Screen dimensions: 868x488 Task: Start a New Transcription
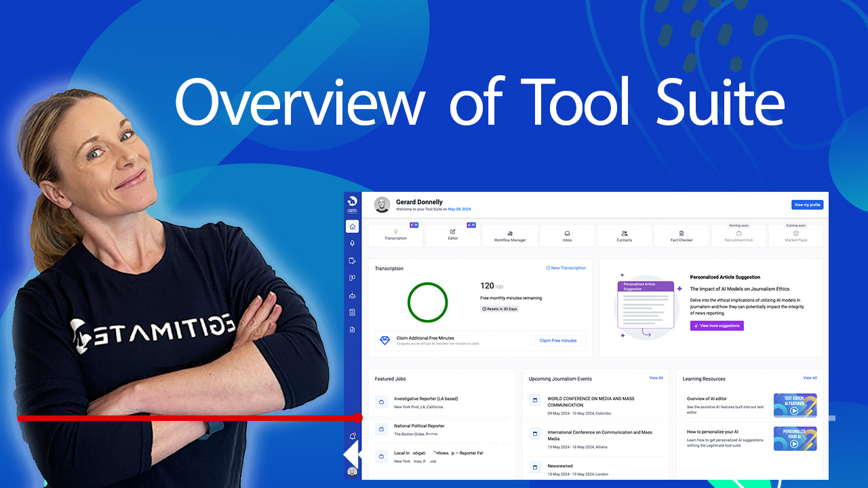[x=566, y=268]
